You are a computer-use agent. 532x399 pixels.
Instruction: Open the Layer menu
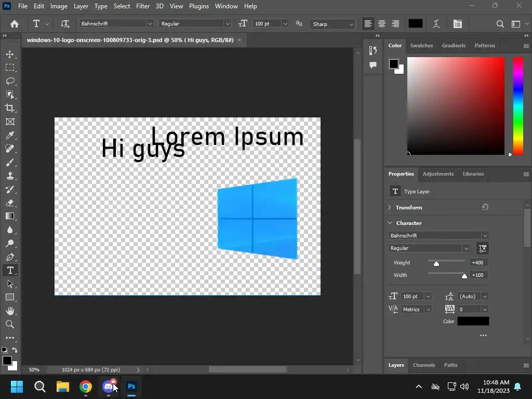tap(81, 6)
